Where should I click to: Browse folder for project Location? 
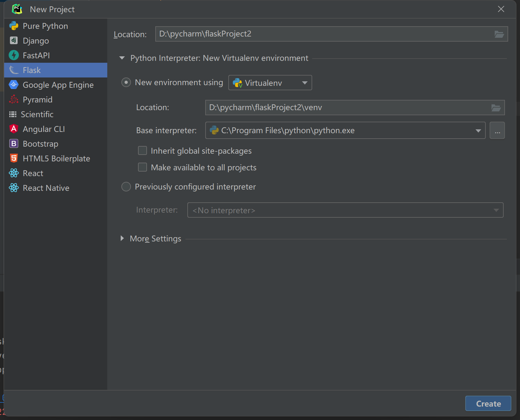point(499,34)
